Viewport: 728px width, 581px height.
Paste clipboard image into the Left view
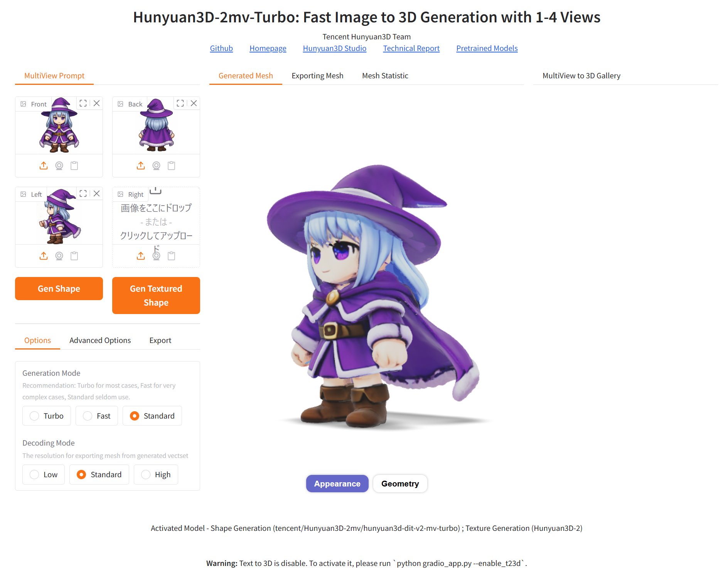[74, 256]
